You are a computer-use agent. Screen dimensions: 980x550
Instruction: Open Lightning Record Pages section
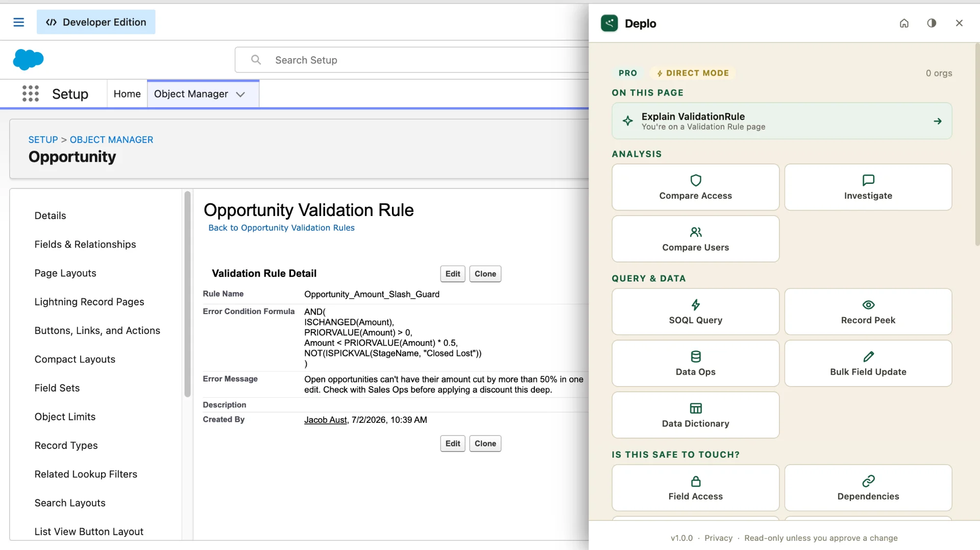[x=89, y=302]
